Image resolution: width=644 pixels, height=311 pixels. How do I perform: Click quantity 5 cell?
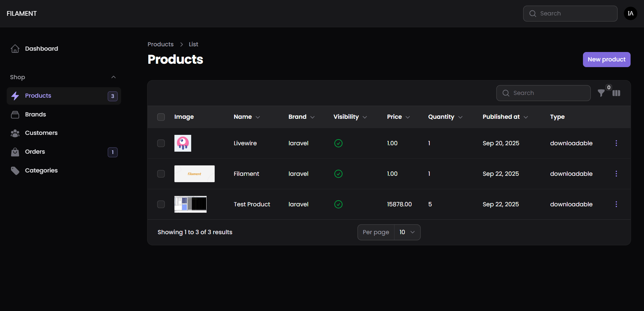[430, 204]
